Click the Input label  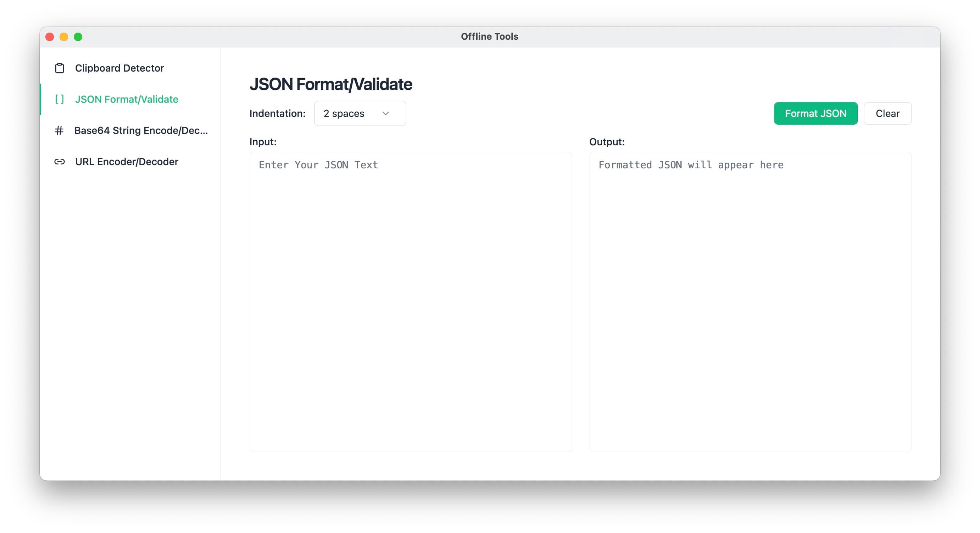pyautogui.click(x=263, y=142)
